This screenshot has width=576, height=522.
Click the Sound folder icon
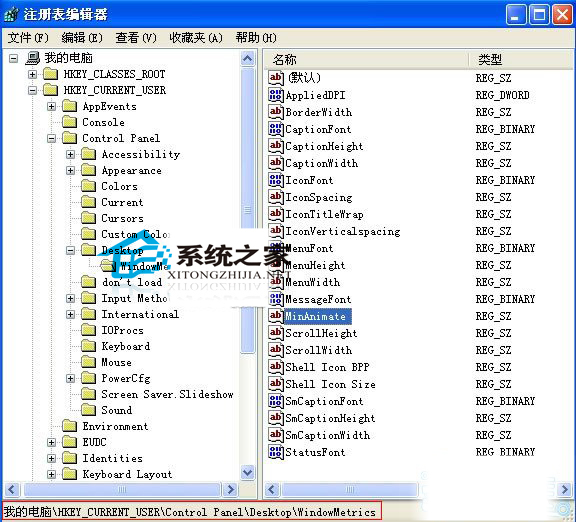click(89, 410)
